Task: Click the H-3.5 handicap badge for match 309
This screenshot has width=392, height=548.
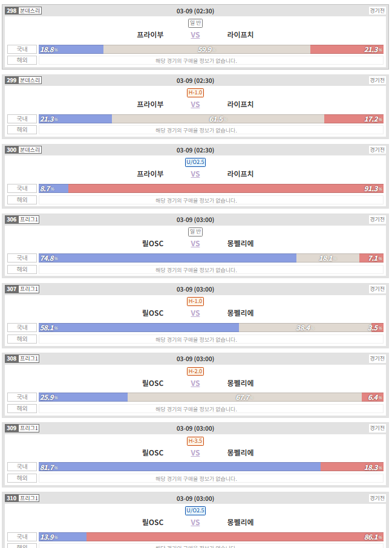Action: click(x=195, y=441)
